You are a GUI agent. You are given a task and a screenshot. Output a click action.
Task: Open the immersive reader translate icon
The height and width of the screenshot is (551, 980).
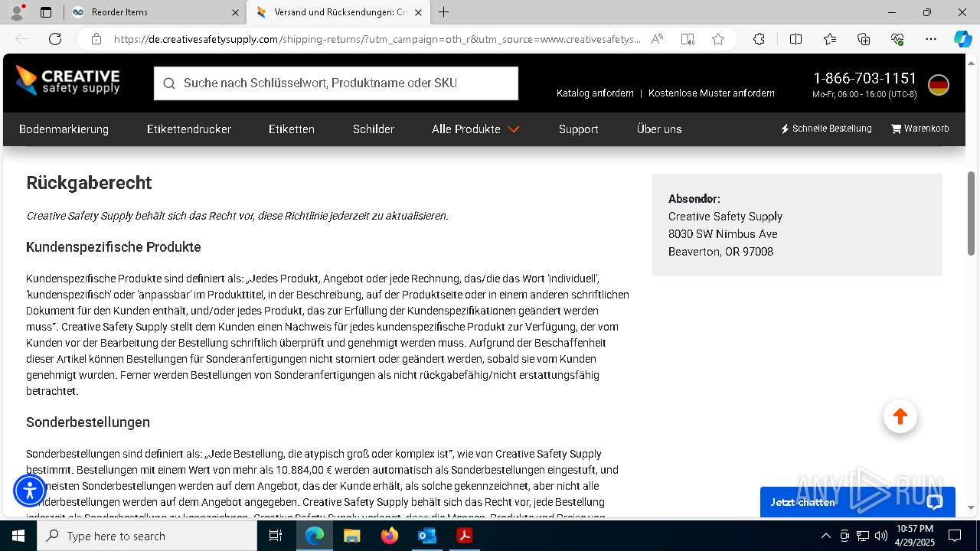click(x=688, y=39)
